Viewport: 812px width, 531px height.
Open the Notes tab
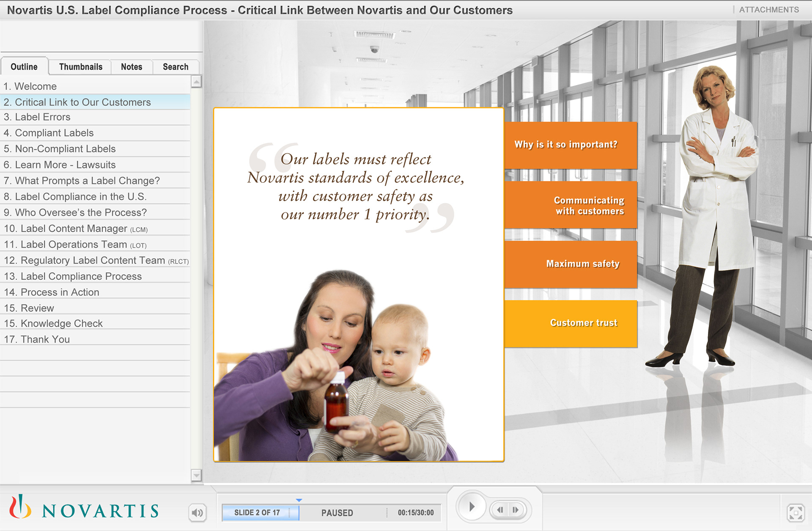click(x=132, y=67)
